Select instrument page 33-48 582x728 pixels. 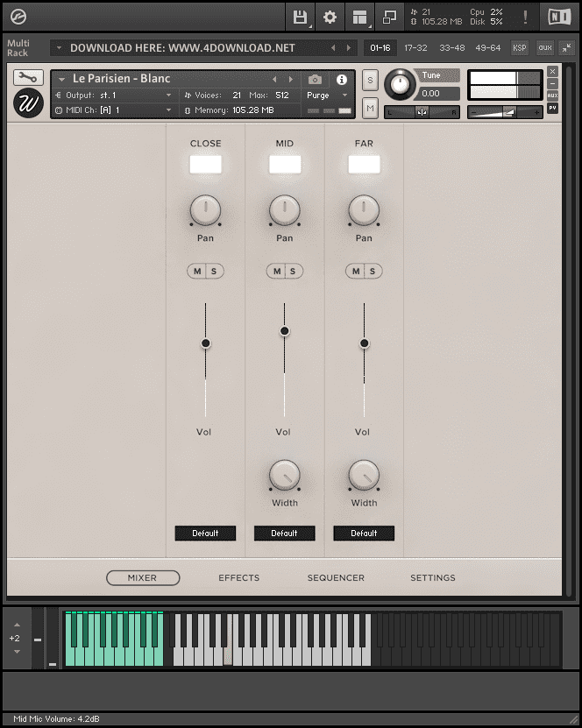click(452, 48)
